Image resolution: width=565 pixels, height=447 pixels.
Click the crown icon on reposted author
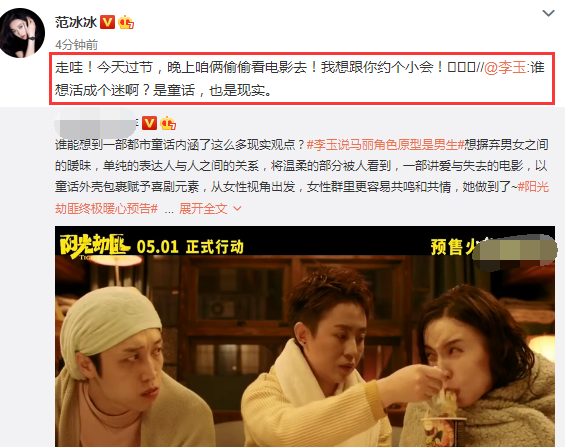pyautogui.click(x=168, y=123)
